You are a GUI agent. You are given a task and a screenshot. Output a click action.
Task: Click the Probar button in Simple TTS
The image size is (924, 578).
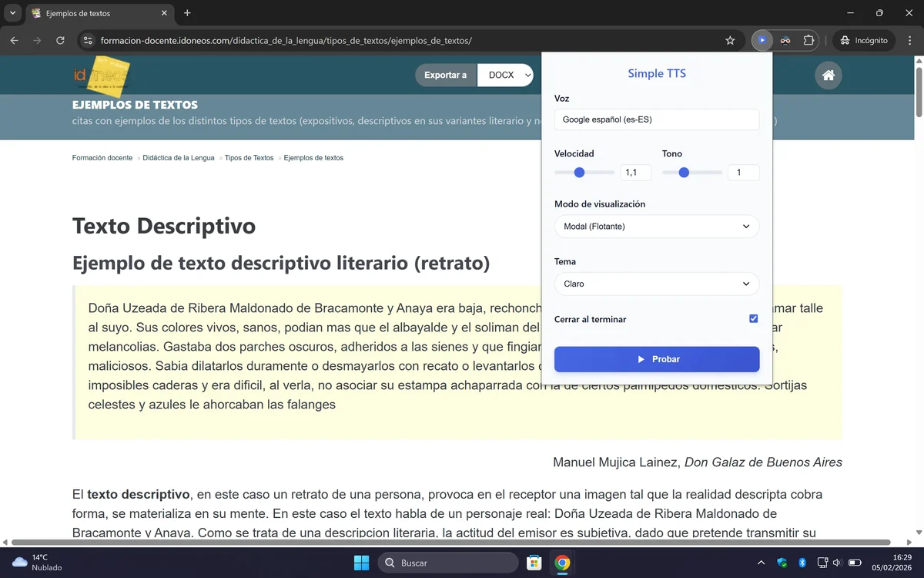(656, 359)
